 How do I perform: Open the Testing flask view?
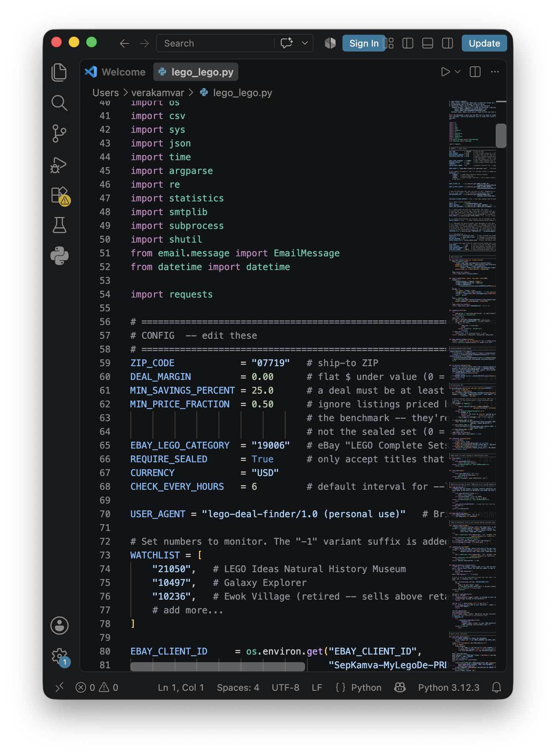tap(59, 225)
